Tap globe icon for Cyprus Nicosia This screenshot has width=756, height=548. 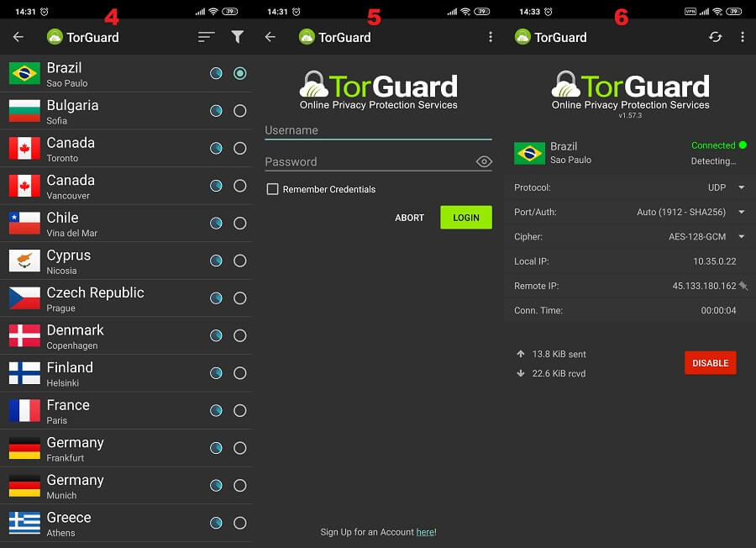point(216,261)
